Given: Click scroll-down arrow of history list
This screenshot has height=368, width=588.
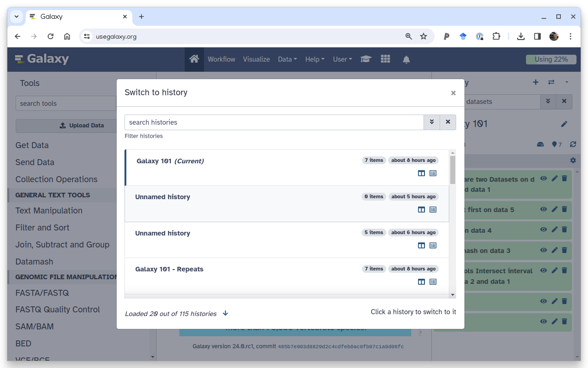Looking at the screenshot, I should (452, 295).
